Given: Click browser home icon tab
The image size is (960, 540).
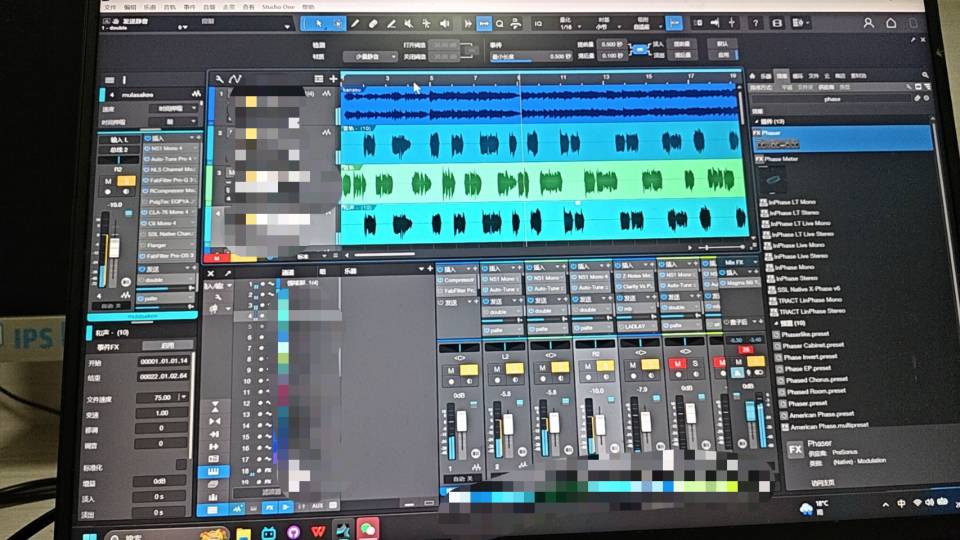Looking at the screenshot, I should coord(752,76).
